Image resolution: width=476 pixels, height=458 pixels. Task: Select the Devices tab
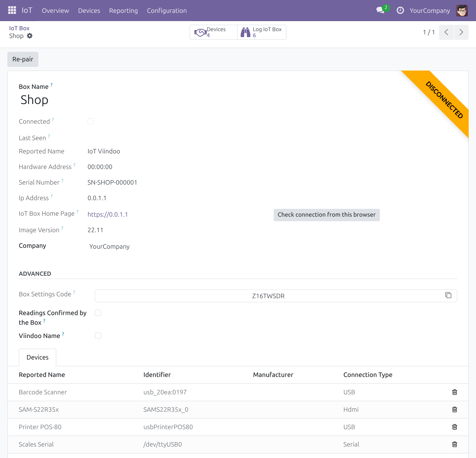pos(38,357)
